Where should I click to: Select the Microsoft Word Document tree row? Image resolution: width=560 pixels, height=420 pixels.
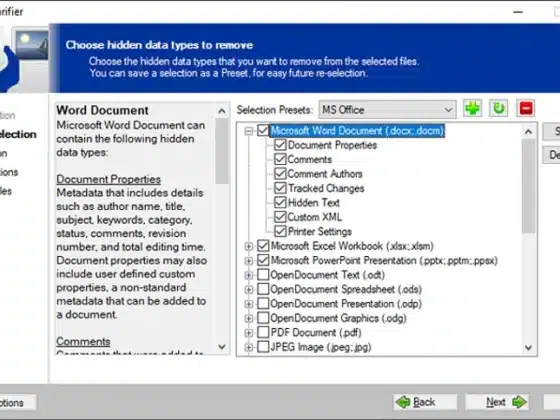(357, 131)
